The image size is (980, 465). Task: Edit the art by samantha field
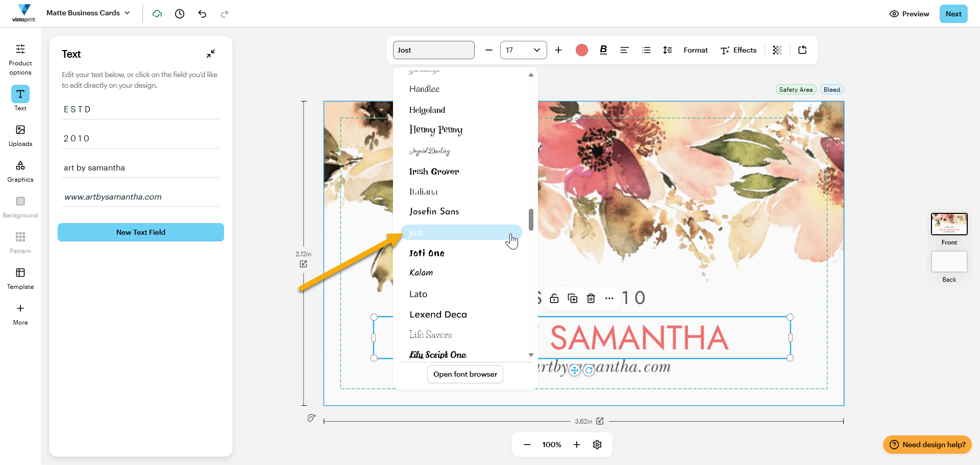141,167
